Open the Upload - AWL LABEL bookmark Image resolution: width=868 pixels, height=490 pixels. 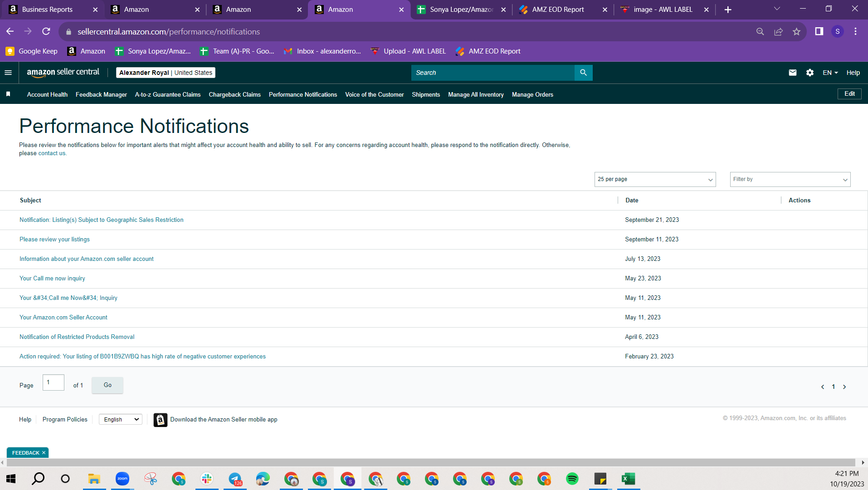pos(408,51)
